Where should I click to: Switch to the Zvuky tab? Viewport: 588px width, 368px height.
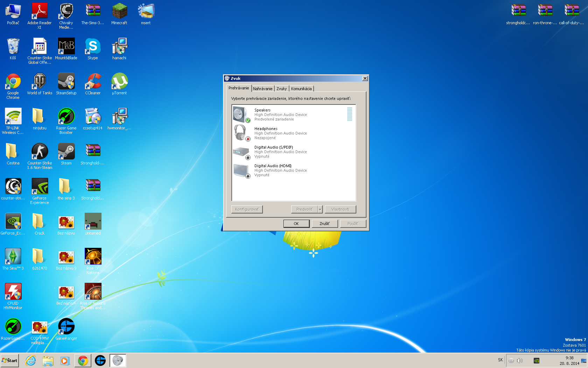[x=281, y=89]
